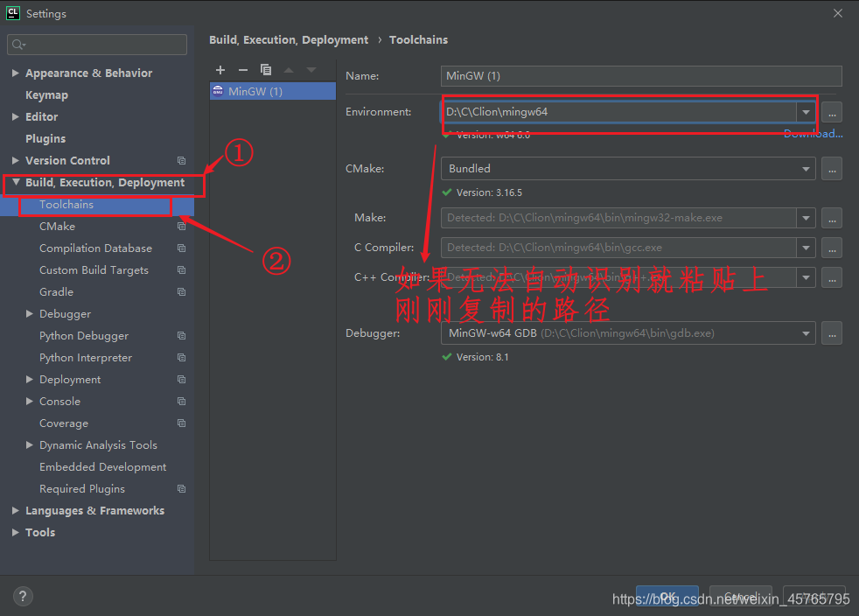Click Make detected path field
Viewport: 859px width, 616px height.
[x=618, y=218]
